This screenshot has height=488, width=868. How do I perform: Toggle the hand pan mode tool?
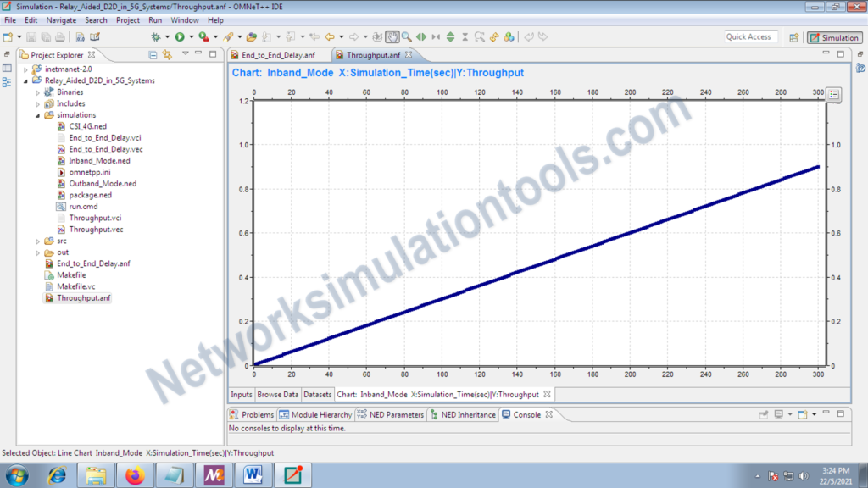pyautogui.click(x=393, y=36)
